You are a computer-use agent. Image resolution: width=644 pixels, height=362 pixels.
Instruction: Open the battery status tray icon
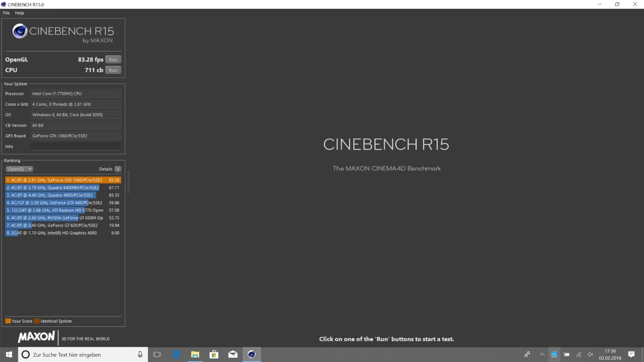[567, 355]
